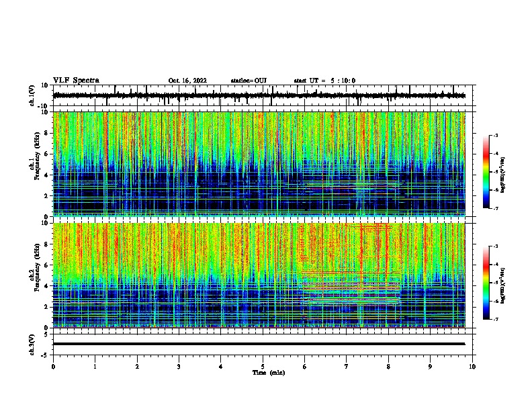Click the ch.2 "Frequency (kHz)" axis label
The height and width of the screenshot is (411, 532).
37,267
